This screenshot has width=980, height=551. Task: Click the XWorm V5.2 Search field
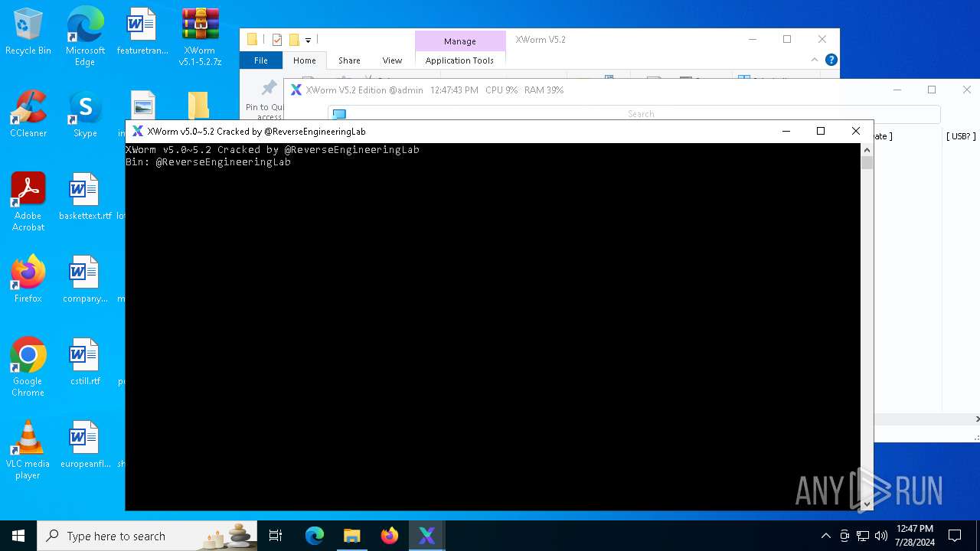click(x=634, y=114)
